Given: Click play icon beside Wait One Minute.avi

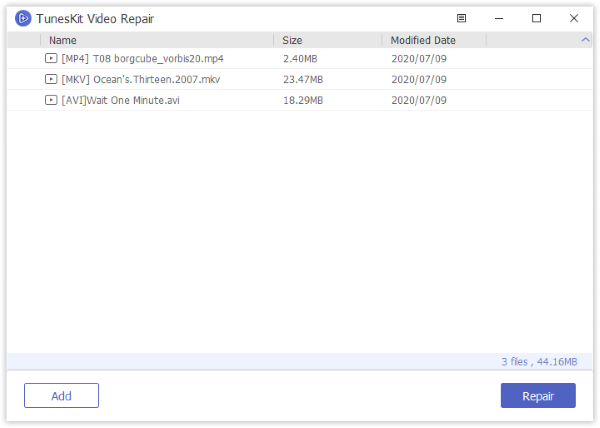Looking at the screenshot, I should pos(51,100).
